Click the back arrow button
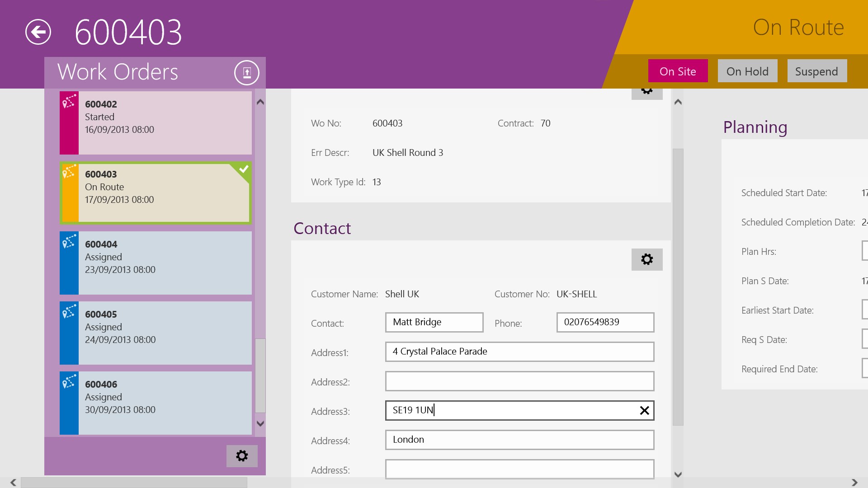 coord(38,32)
